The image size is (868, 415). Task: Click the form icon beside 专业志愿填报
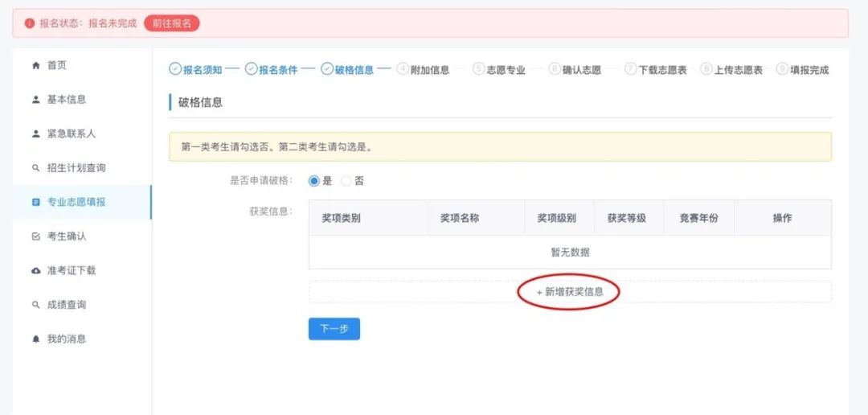[36, 202]
